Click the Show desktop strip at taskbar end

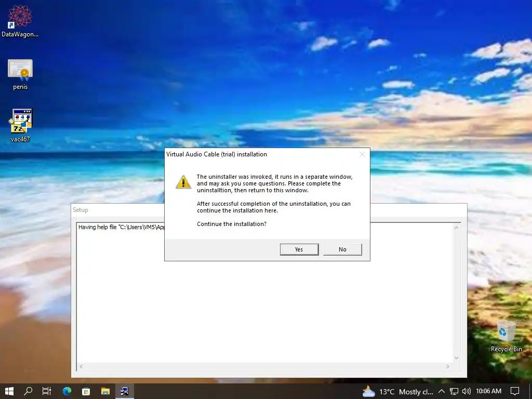530,391
